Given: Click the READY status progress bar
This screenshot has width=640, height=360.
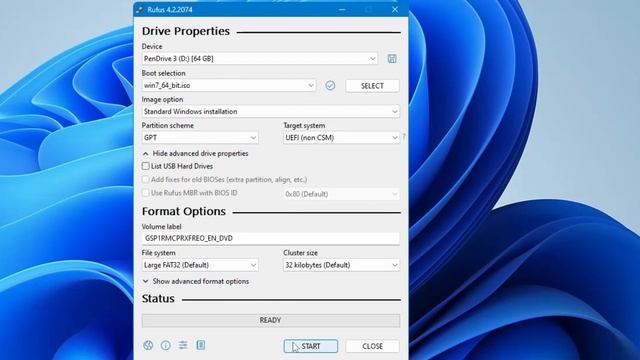Looking at the screenshot, I should click(271, 320).
